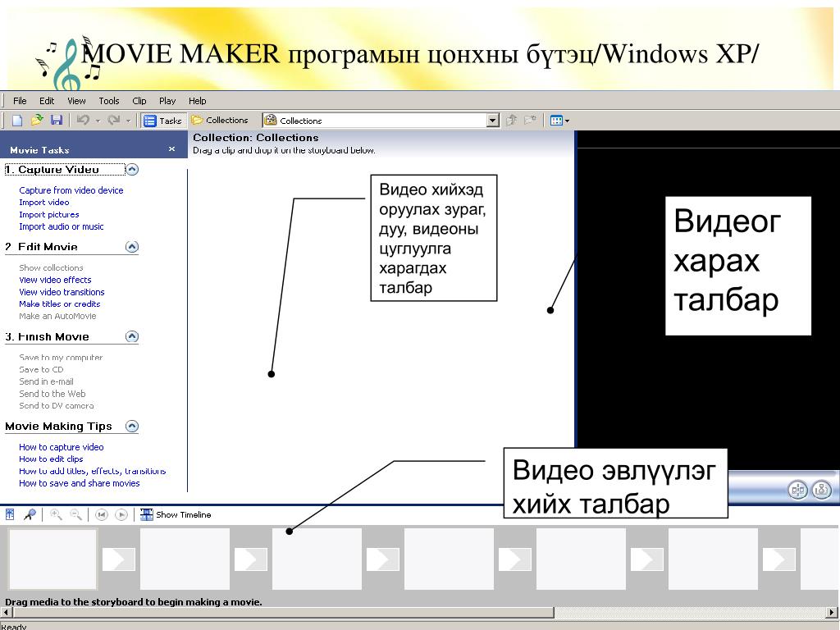Screen dimensions: 840x630
Task: Click the storyboard scroll right arrow
Action: pos(833,612)
